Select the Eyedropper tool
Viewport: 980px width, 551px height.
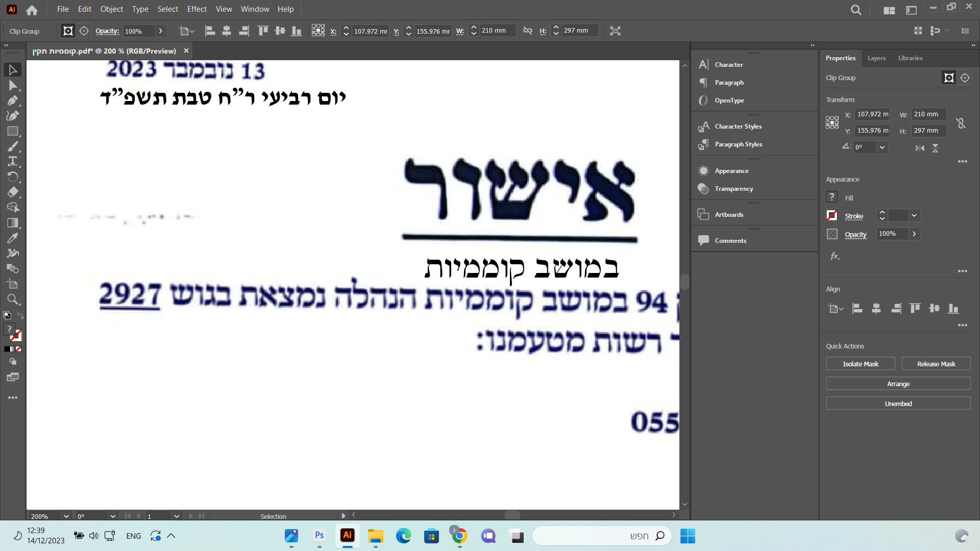13,238
